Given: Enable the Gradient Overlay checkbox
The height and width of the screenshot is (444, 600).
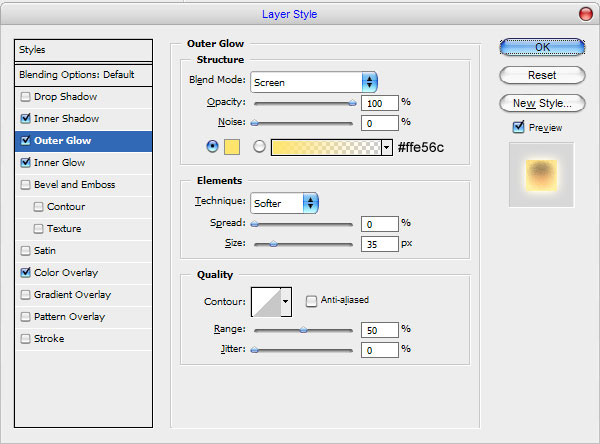Looking at the screenshot, I should 25,295.
